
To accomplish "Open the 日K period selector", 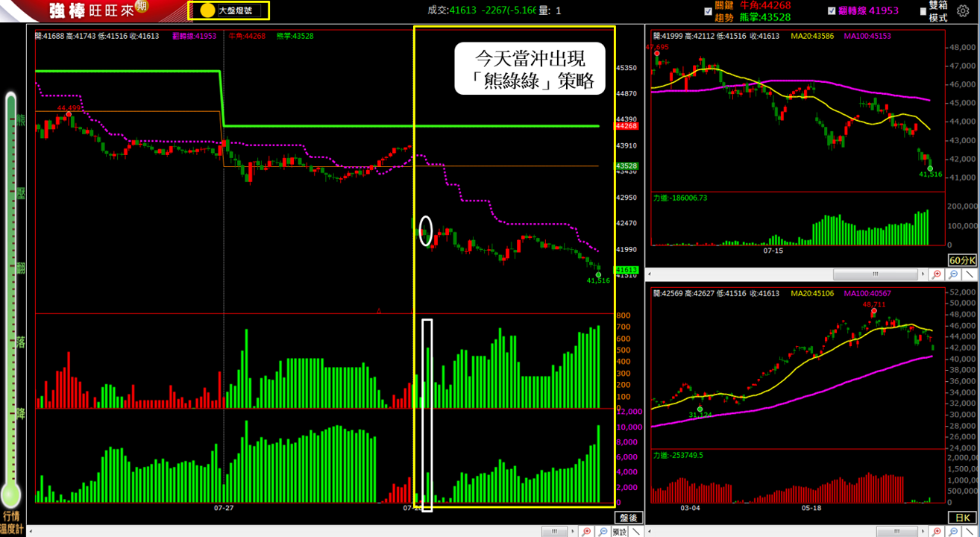I will [x=961, y=517].
